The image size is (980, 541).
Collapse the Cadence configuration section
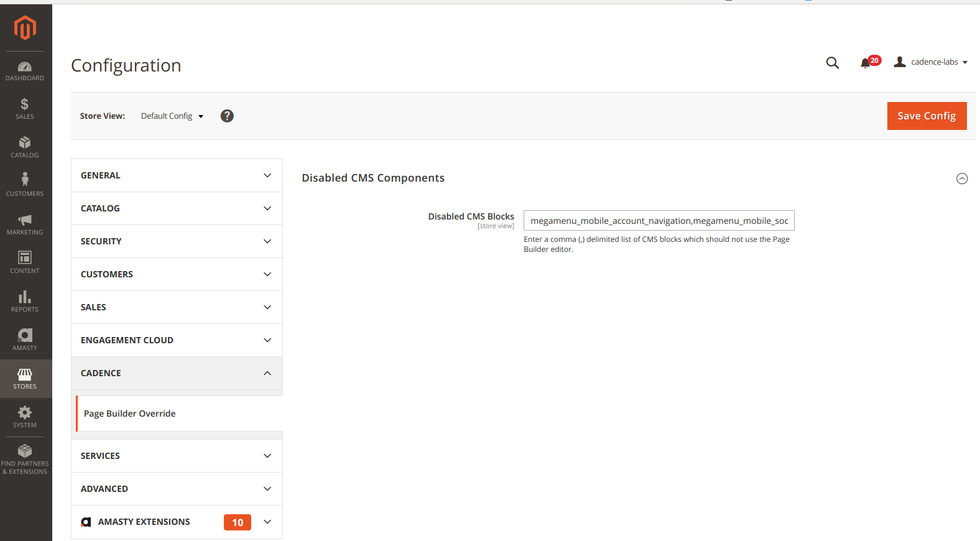click(177, 373)
